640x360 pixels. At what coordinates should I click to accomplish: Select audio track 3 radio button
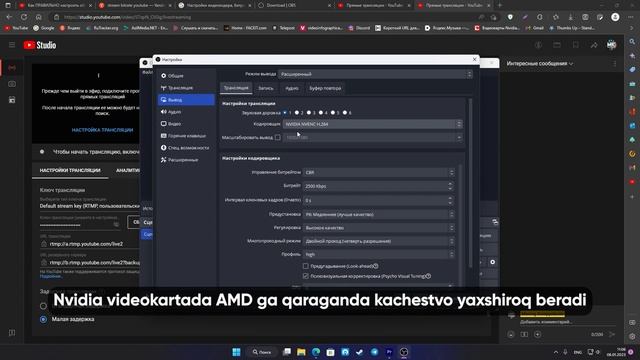pyautogui.click(x=309, y=113)
